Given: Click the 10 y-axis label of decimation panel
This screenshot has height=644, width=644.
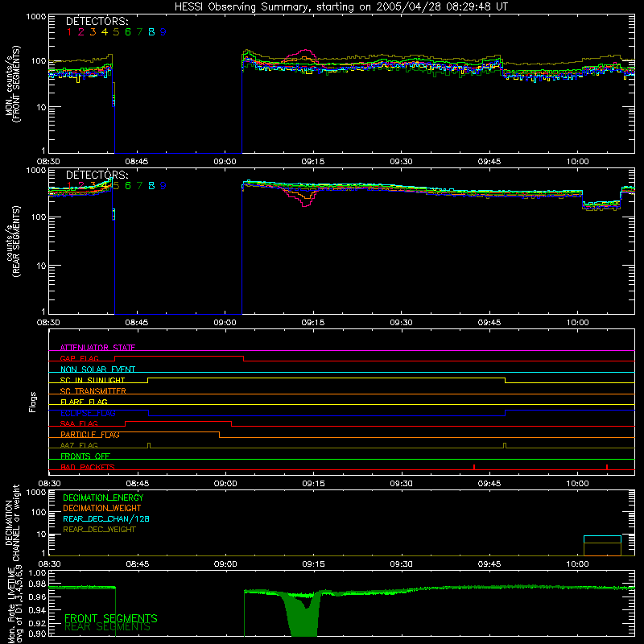Looking at the screenshot, I should tap(42, 534).
